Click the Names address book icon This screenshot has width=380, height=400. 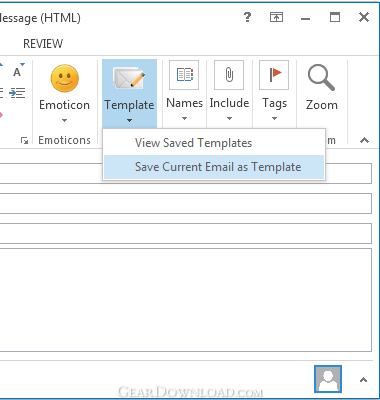click(x=184, y=75)
